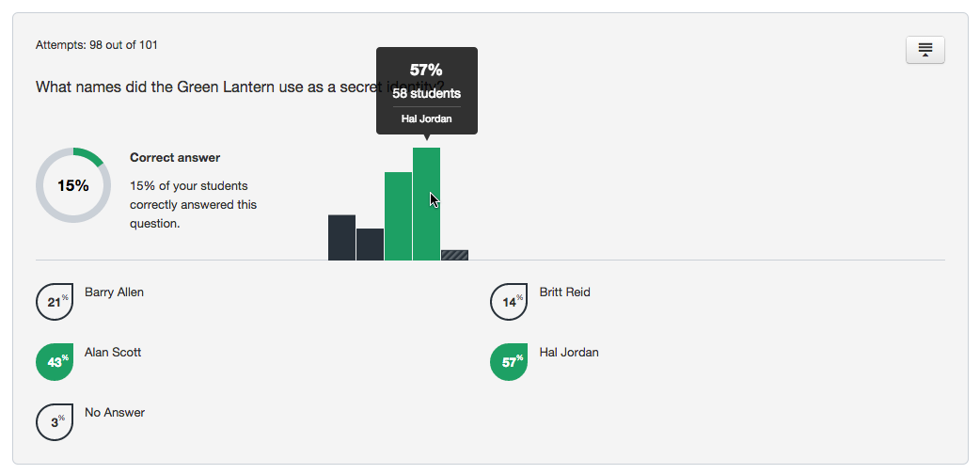This screenshot has width=980, height=474.
Task: Select the second dark bar in chart
Action: click(370, 245)
